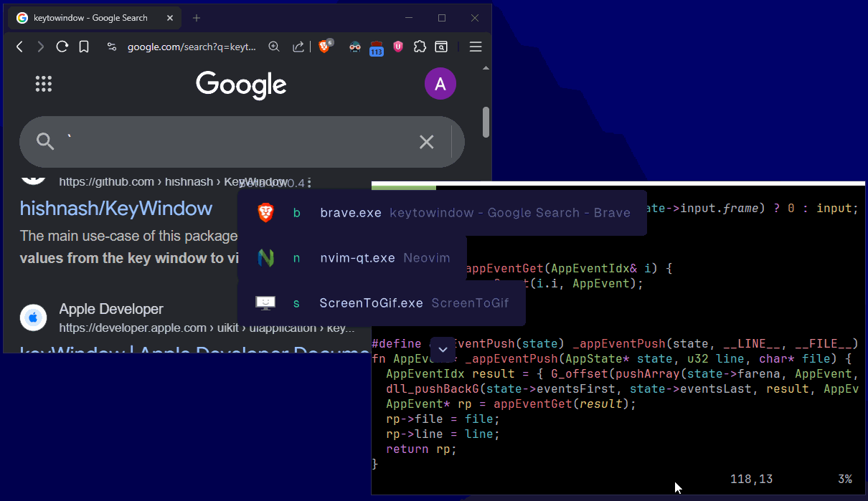Click 'AppEvent* rp = appEventGet' code line

point(511,404)
